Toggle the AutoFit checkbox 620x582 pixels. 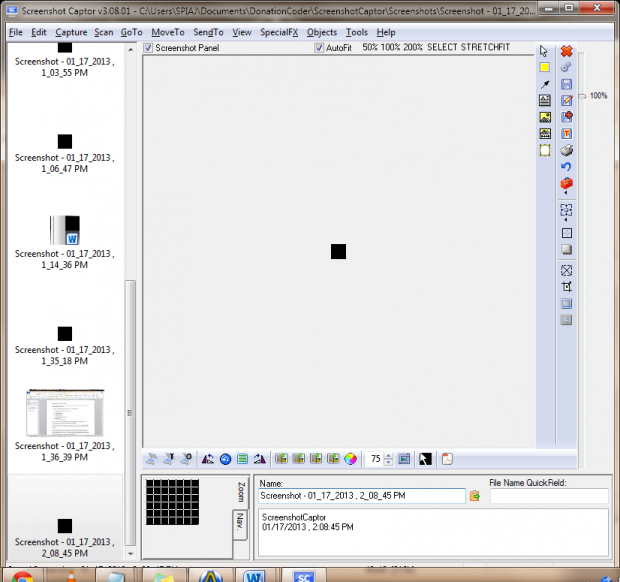click(319, 48)
